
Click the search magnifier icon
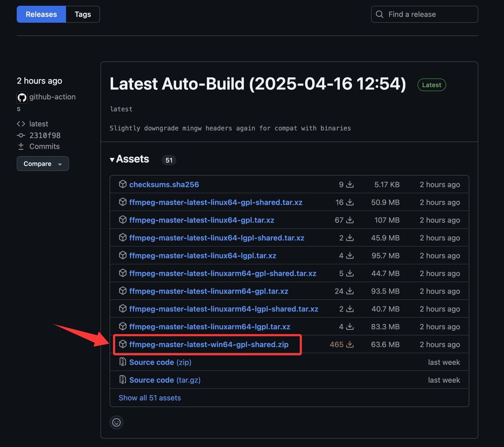[x=379, y=14]
